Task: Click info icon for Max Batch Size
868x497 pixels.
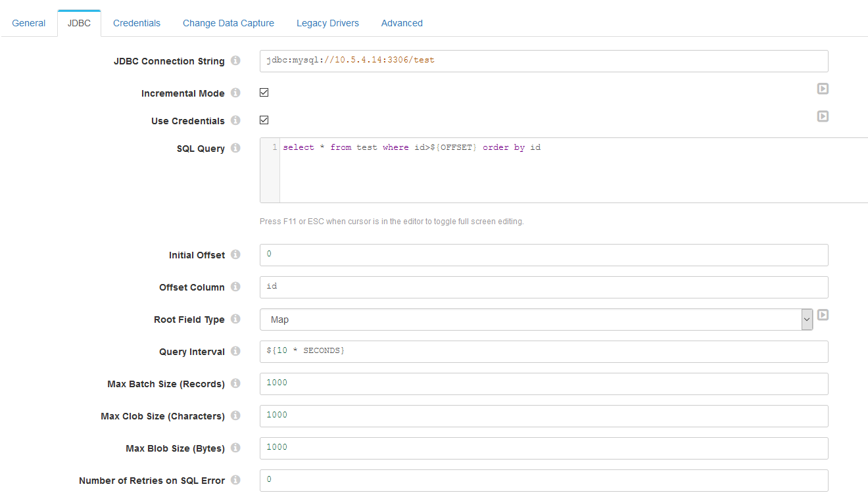Action: tap(235, 384)
